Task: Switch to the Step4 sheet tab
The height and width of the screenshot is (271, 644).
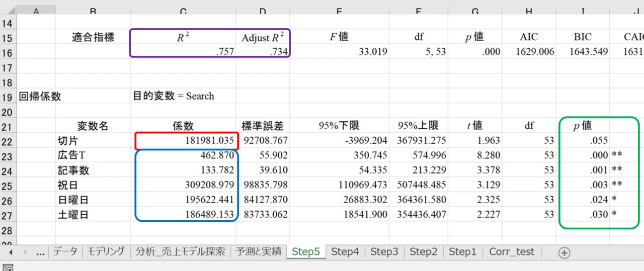Action: pos(345,252)
